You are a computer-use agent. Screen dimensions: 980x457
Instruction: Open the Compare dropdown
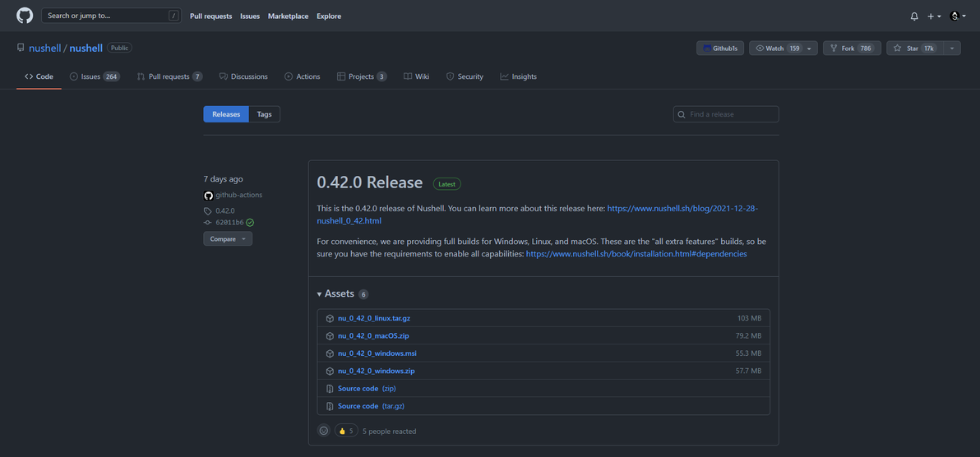(228, 239)
